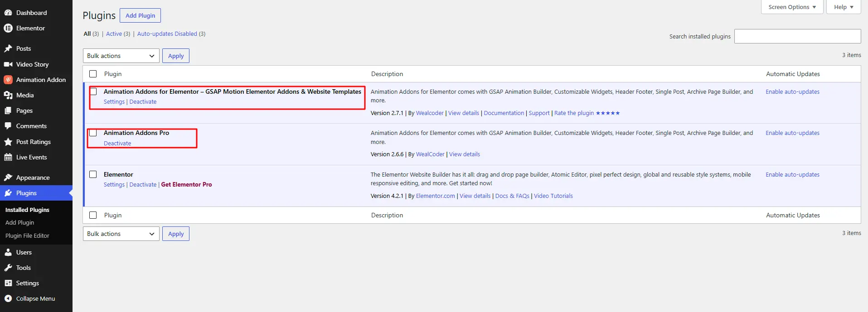
Task: Open Settings link for Elementor plugin
Action: (114, 185)
